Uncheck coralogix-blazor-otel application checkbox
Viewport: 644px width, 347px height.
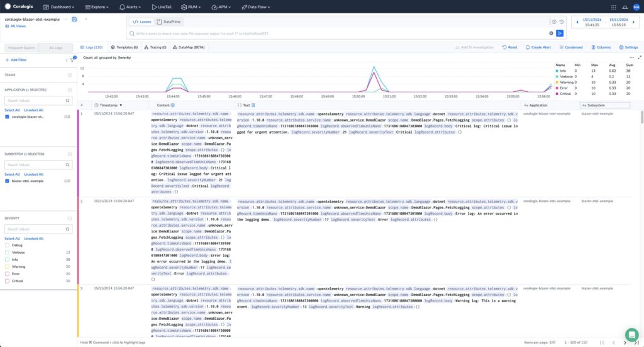(x=7, y=117)
